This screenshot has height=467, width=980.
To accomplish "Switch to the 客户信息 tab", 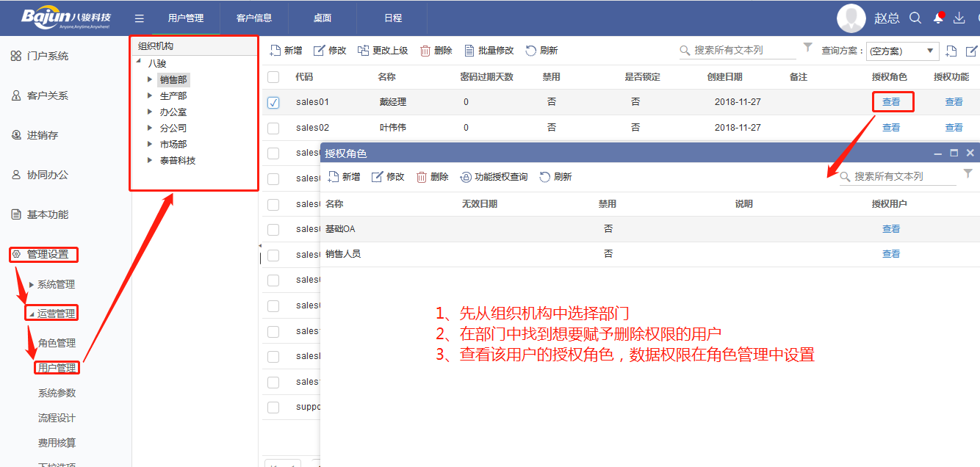I will click(x=254, y=18).
